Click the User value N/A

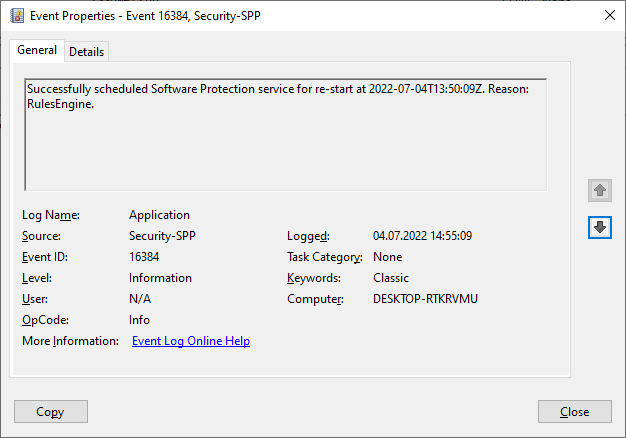tap(140, 299)
